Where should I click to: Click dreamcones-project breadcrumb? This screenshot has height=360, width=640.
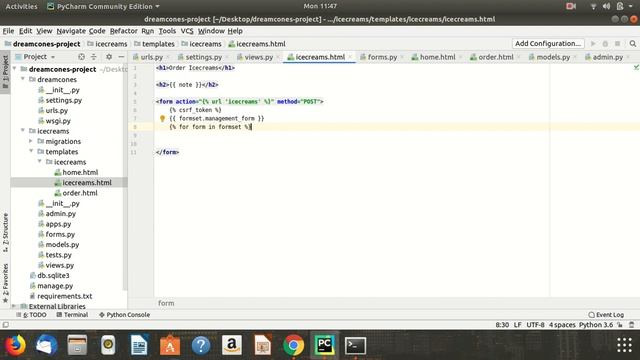42,44
